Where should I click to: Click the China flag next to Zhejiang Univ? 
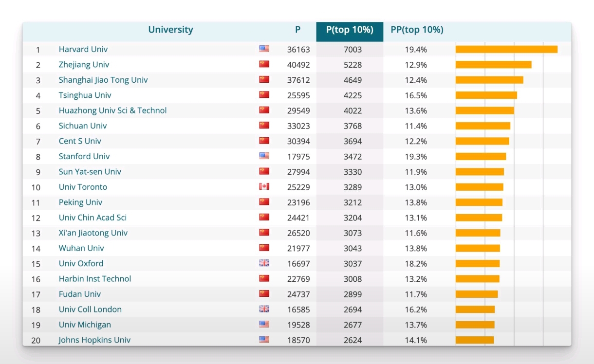click(x=264, y=64)
